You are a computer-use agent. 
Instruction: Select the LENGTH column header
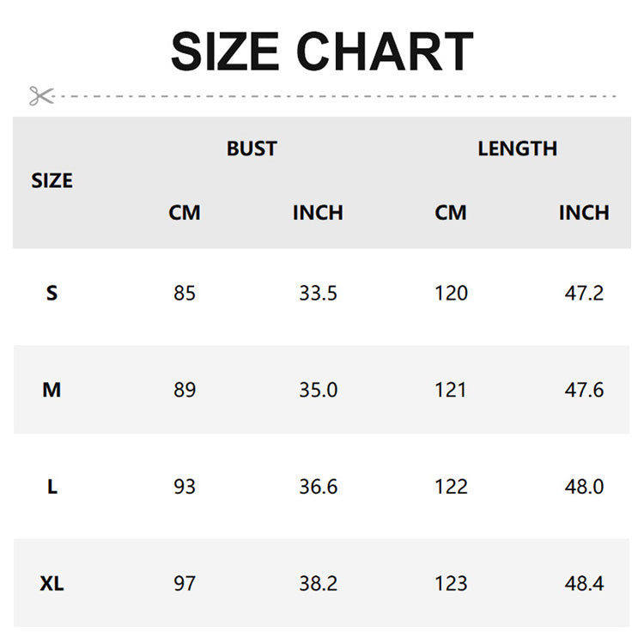point(517,149)
